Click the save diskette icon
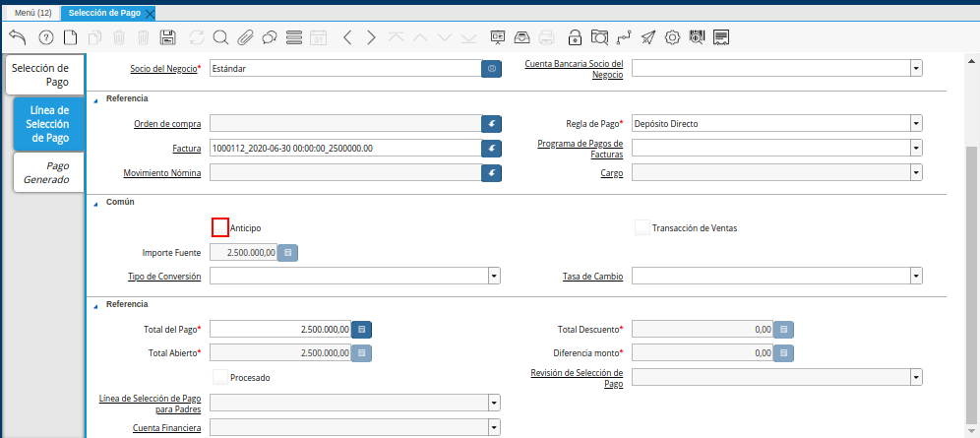Viewport: 980px width, 438px height. [167, 37]
